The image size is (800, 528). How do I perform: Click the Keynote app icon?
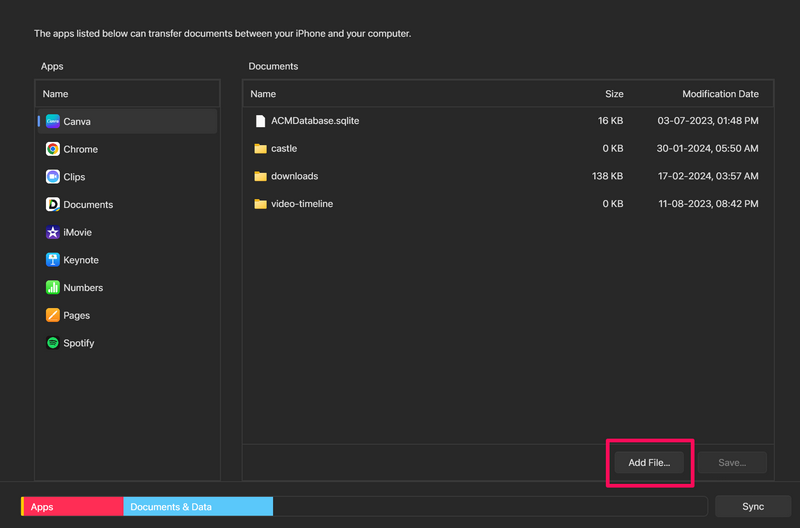pyautogui.click(x=53, y=260)
